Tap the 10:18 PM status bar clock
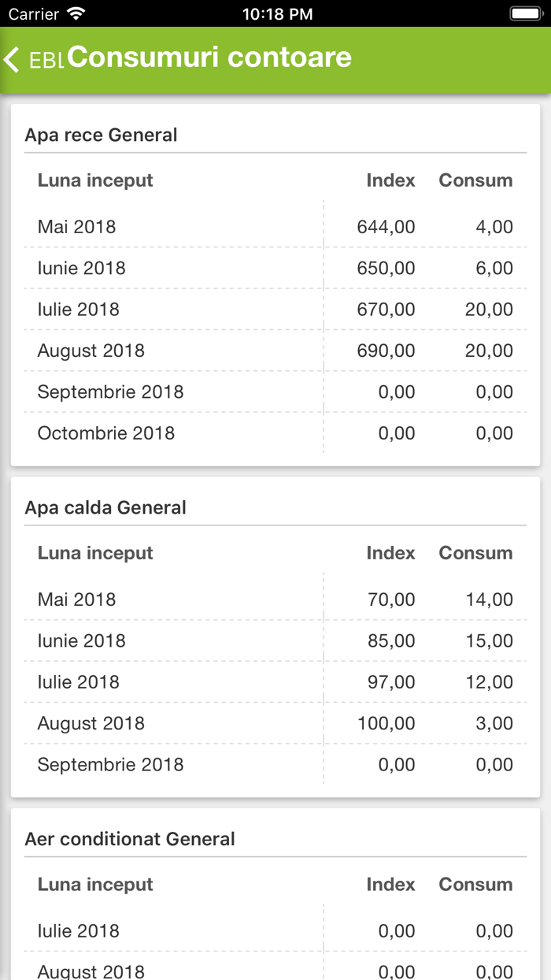Image resolution: width=551 pixels, height=980 pixels. click(x=277, y=13)
